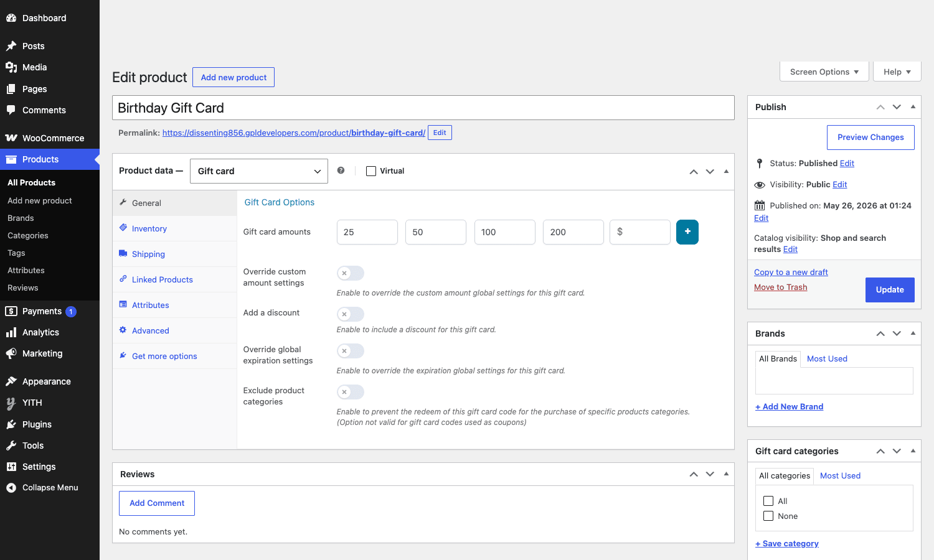The height and width of the screenshot is (560, 934).
Task: Collapse the Publish panel triangle toggle
Action: (x=913, y=107)
